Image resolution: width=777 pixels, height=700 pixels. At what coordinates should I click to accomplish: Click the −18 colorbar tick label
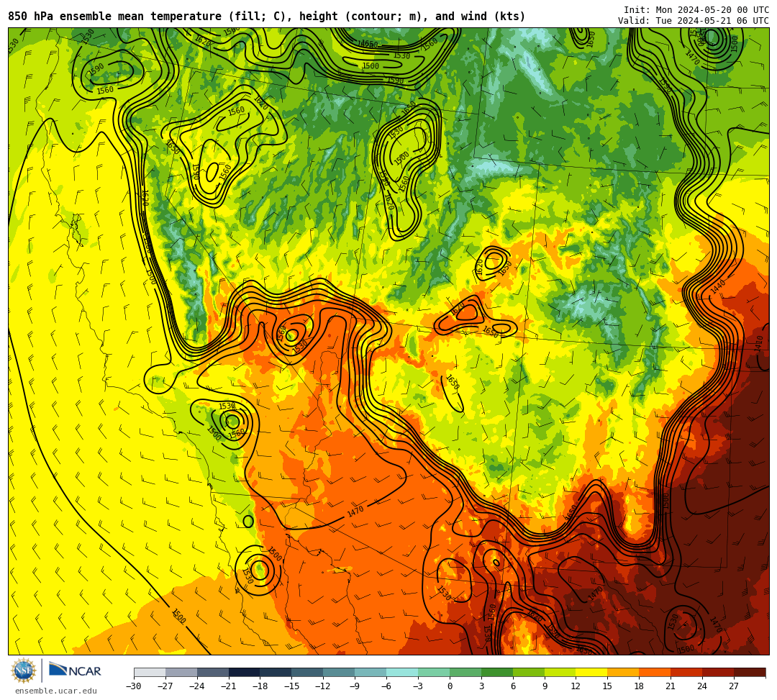(x=260, y=686)
